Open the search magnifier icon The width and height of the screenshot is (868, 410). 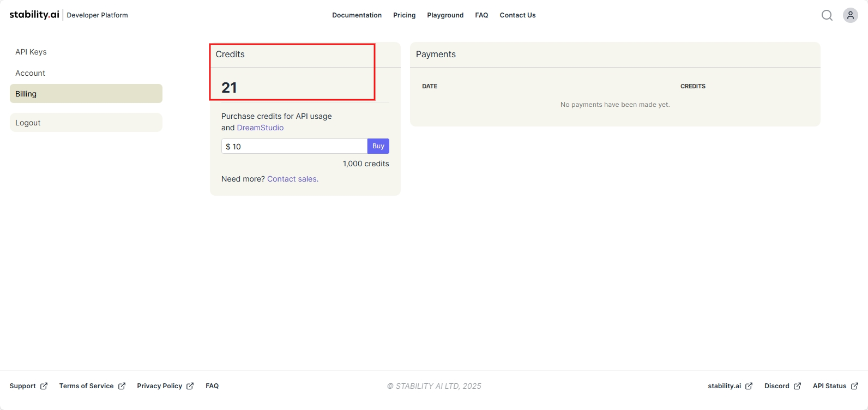827,15
